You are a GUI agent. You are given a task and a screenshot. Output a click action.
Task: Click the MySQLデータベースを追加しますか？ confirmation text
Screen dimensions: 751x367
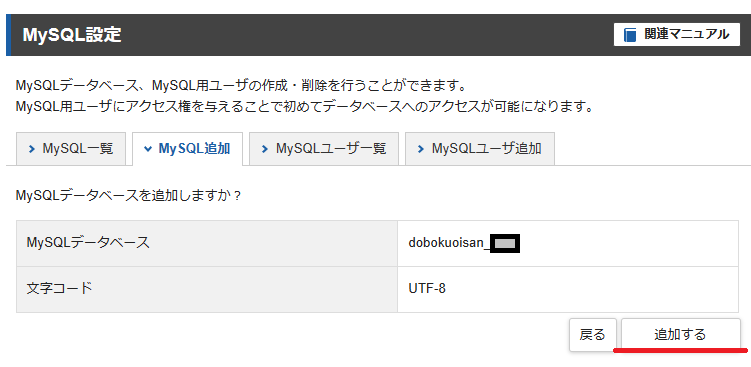click(x=129, y=196)
